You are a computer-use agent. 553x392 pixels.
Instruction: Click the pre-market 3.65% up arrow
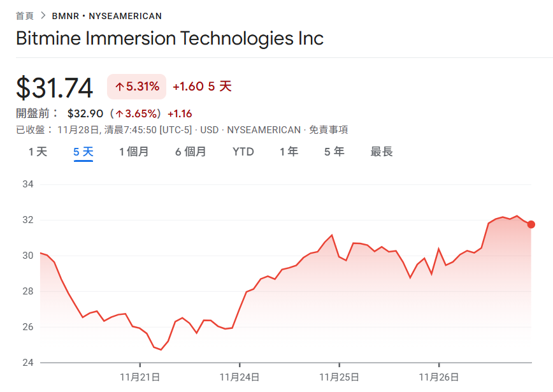(119, 114)
